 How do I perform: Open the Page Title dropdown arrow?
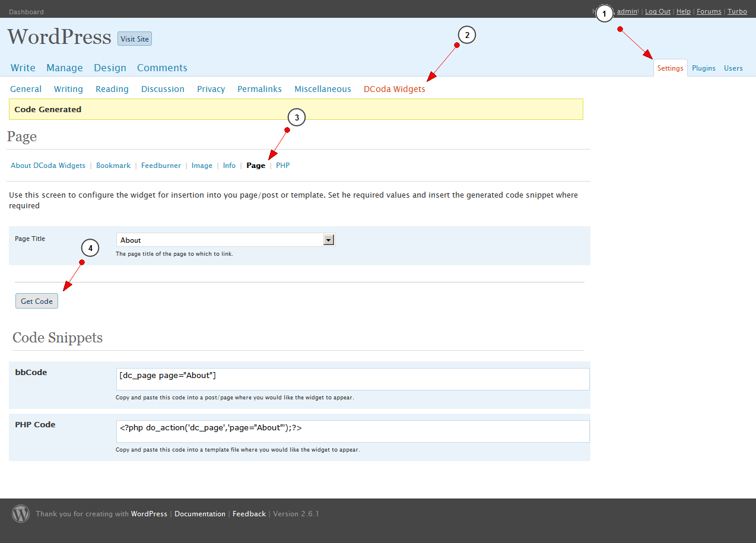tap(329, 240)
